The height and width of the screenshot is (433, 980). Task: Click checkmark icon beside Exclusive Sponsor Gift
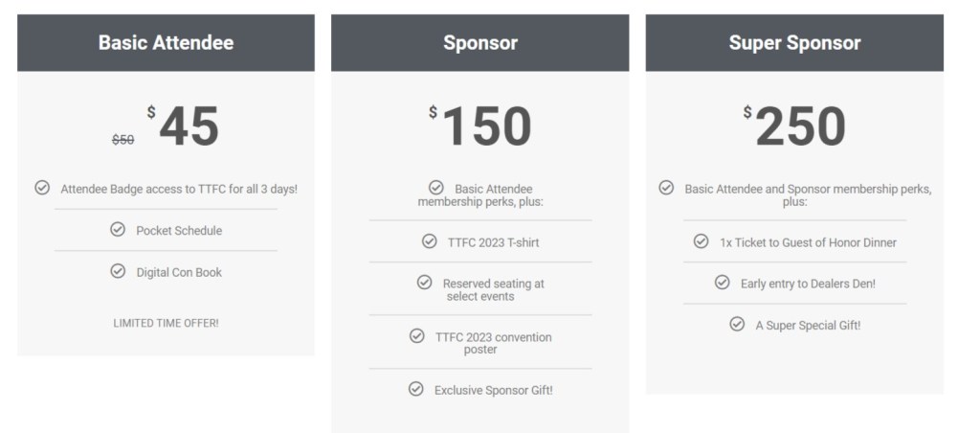pyautogui.click(x=415, y=389)
